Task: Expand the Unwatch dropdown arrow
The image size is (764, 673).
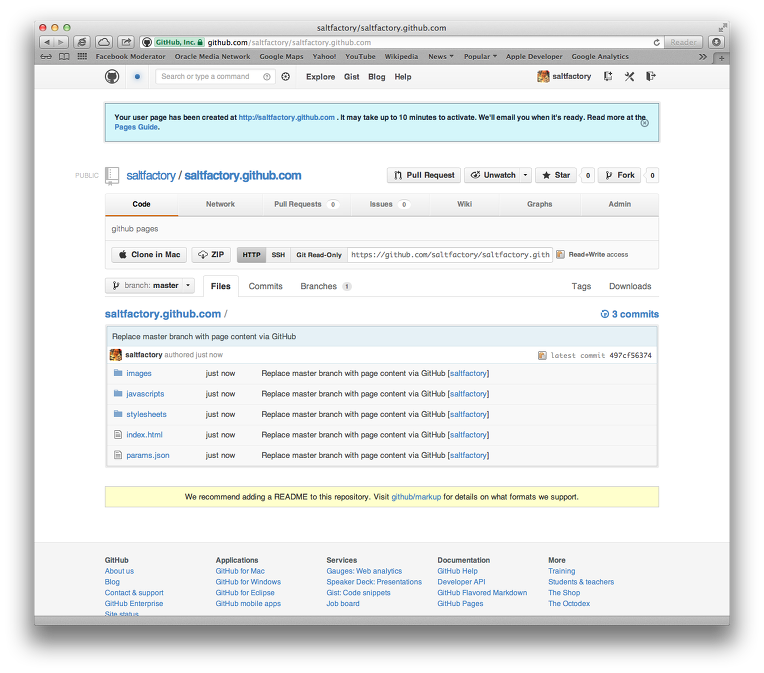Action: (x=525, y=175)
